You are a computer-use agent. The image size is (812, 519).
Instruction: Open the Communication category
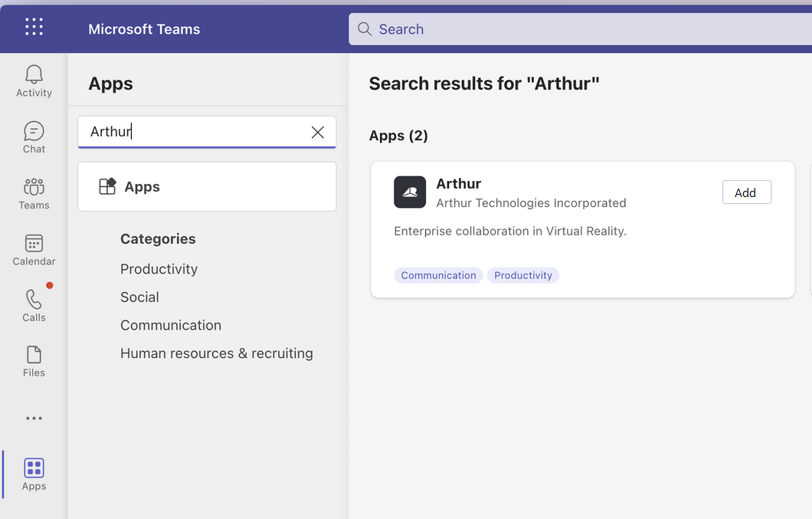tap(171, 325)
